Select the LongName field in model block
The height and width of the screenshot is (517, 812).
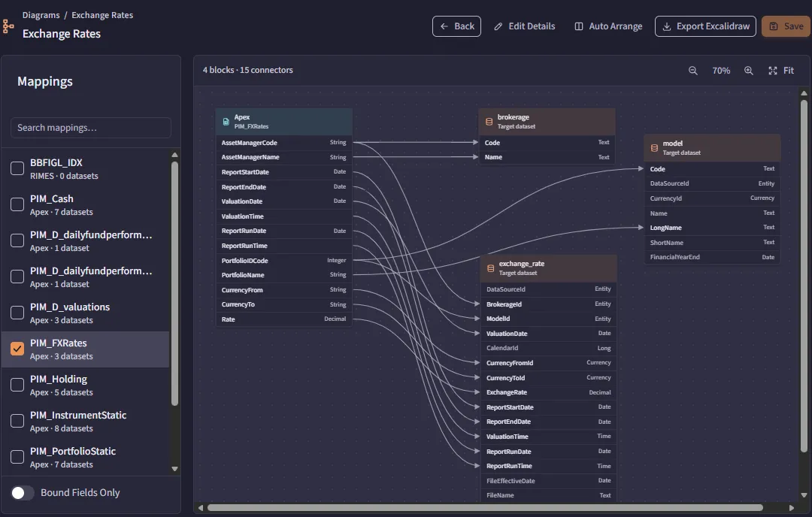(x=712, y=228)
